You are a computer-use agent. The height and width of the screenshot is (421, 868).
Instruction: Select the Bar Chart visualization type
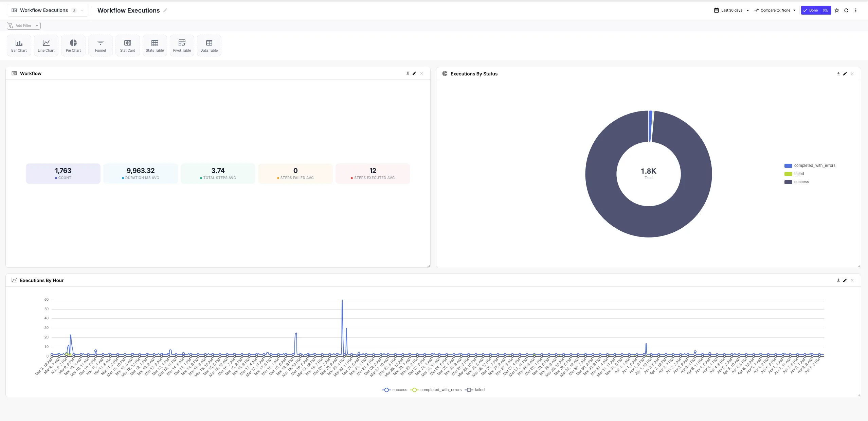click(x=19, y=45)
